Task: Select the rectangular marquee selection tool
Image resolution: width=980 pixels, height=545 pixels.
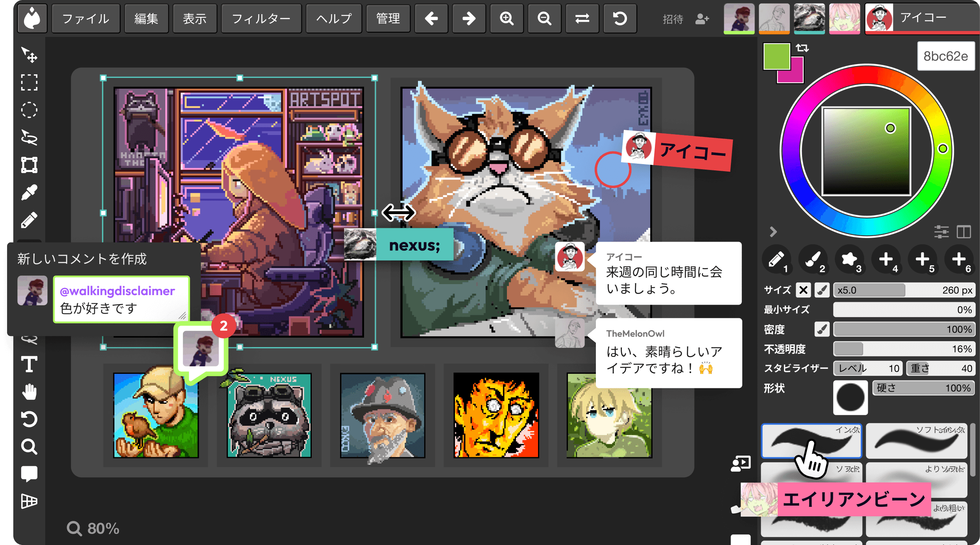Action: coord(29,83)
